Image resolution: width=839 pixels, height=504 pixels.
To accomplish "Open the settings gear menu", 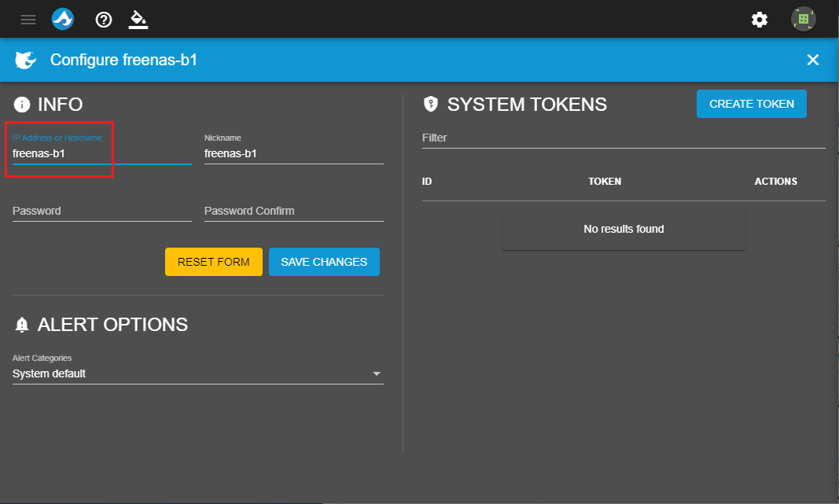I will tap(760, 20).
